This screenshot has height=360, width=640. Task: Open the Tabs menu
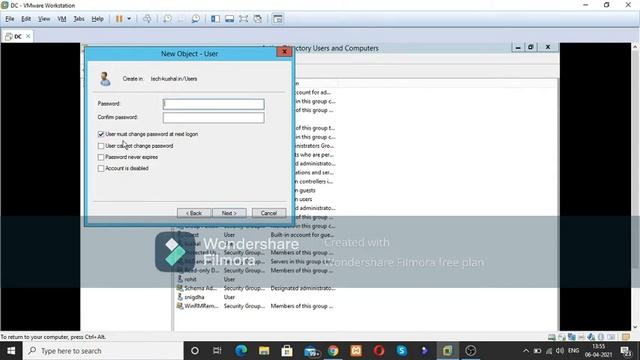point(79,19)
